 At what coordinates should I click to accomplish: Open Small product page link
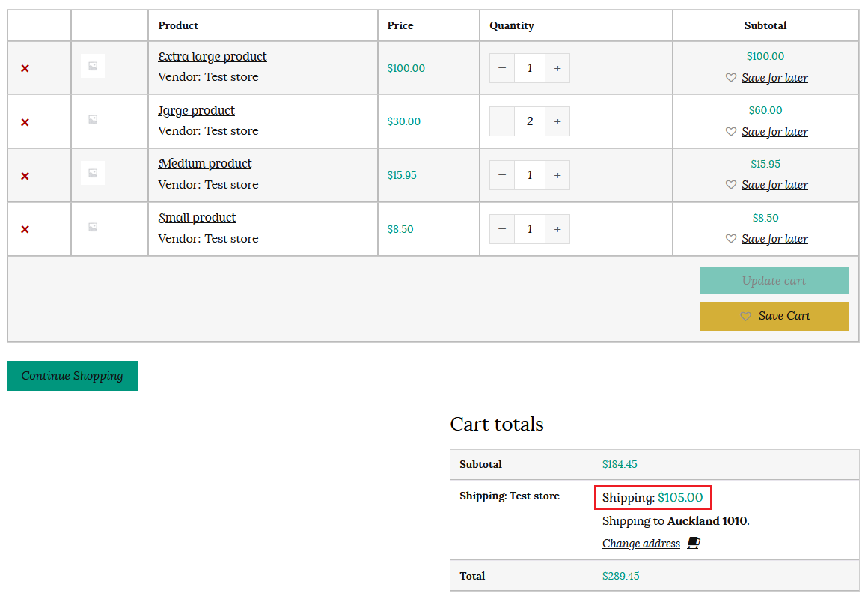tap(197, 218)
